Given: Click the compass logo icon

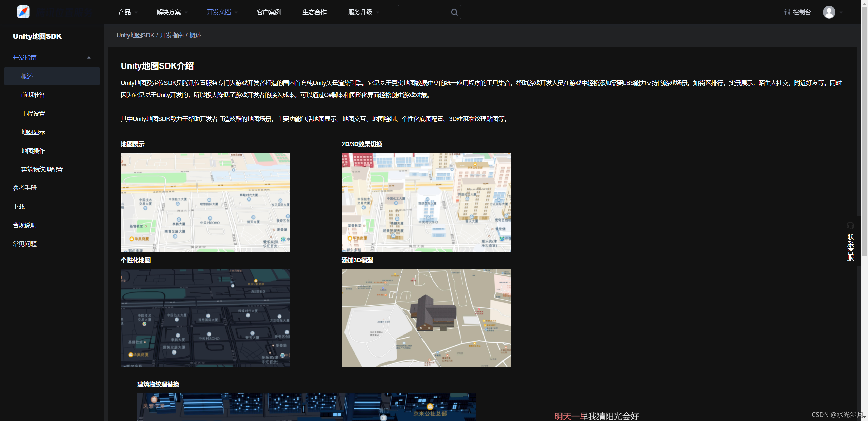Looking at the screenshot, I should pyautogui.click(x=23, y=12).
